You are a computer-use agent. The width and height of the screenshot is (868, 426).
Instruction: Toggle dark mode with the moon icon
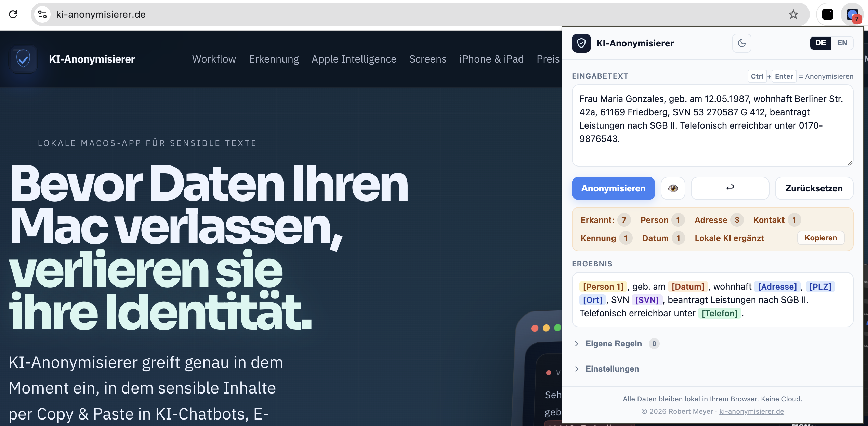(x=742, y=43)
